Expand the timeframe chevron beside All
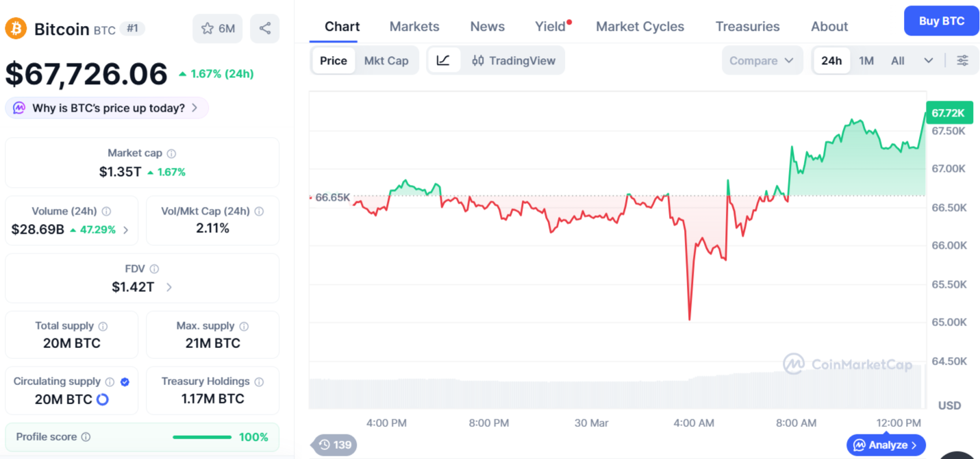The image size is (980, 459). [x=929, y=60]
